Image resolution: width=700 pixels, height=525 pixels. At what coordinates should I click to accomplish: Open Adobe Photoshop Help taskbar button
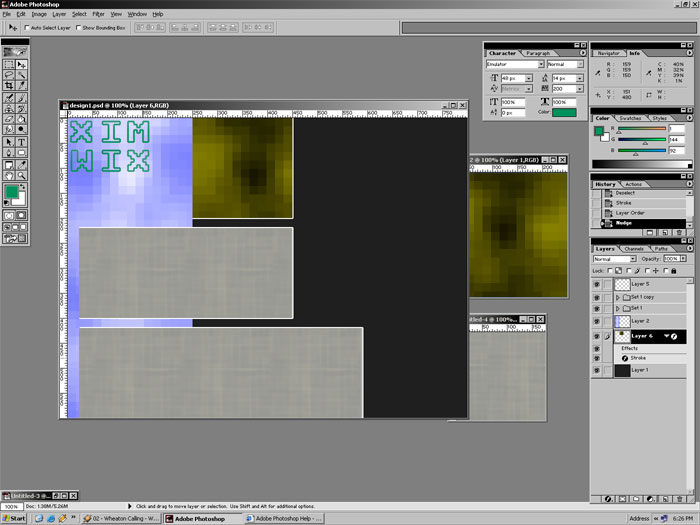click(x=289, y=519)
